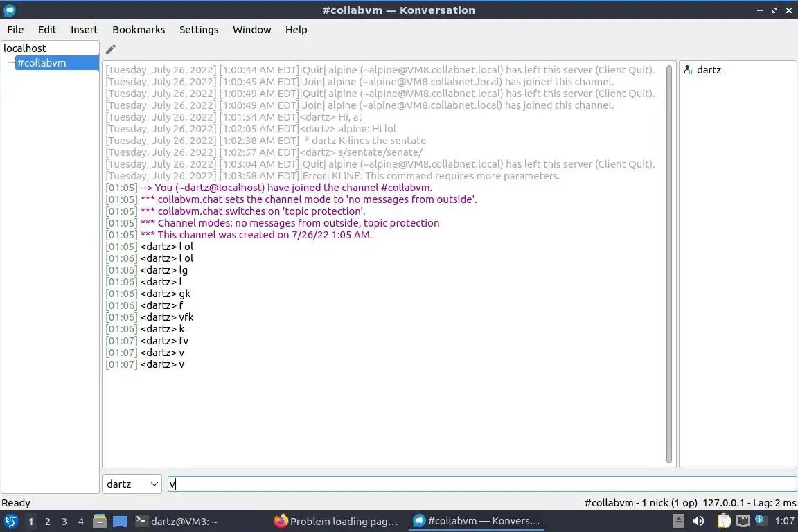Click the Konversation notification tray icon
Viewport: 798px width, 532px height.
click(x=759, y=520)
